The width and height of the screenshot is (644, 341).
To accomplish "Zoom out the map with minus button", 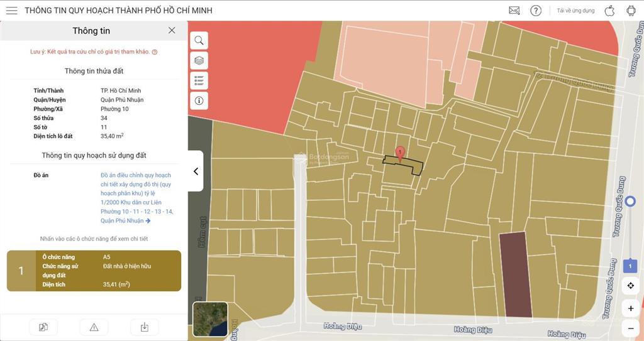I will [630, 328].
